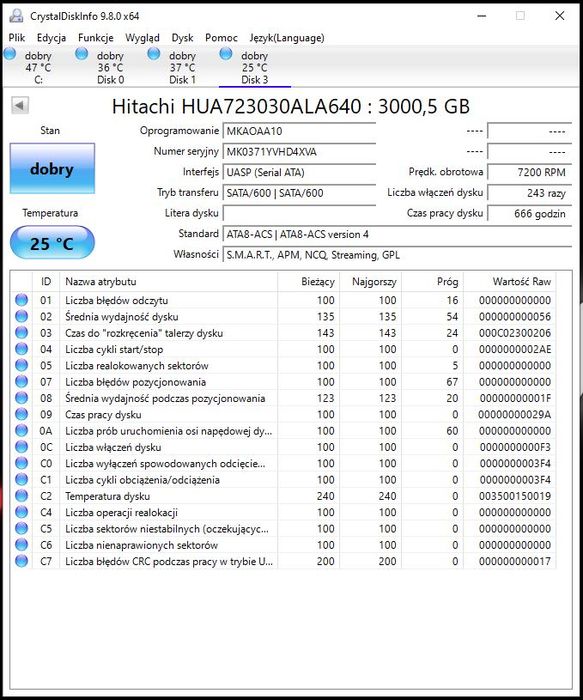Select the Liczba realokowanych sektorów row

tap(283, 365)
